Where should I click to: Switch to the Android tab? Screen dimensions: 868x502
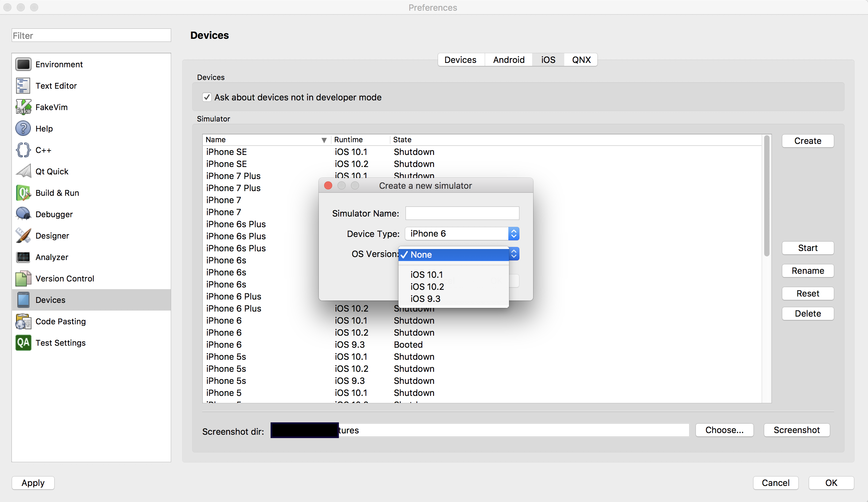(x=508, y=60)
